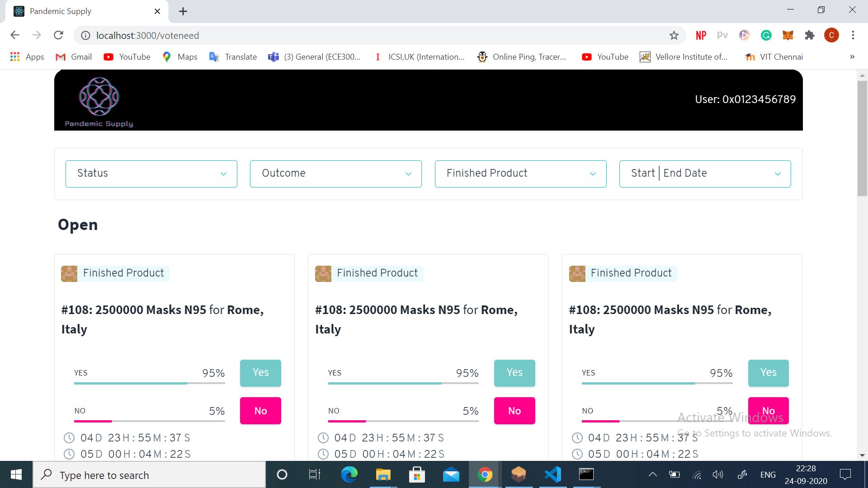The width and height of the screenshot is (868, 488).
Task: Open the Grammarly extension icon
Action: point(766,35)
